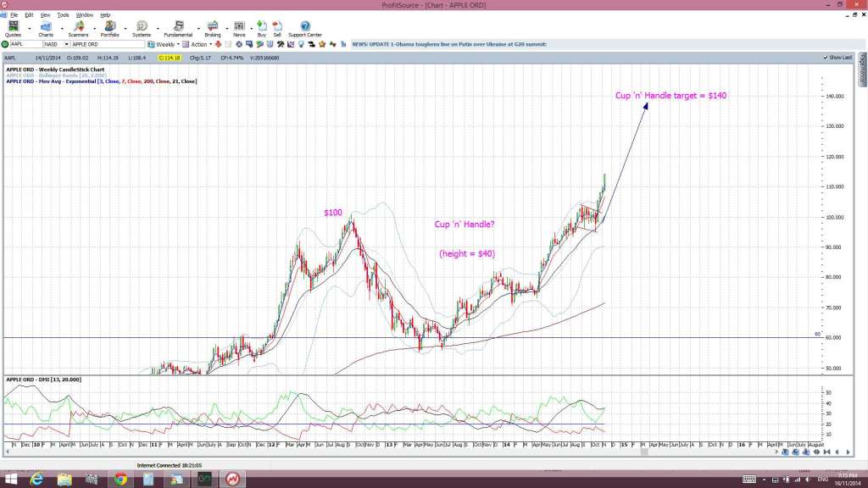Click the small chart-line icon before the lightbulb
868x488 pixels.
click(x=292, y=44)
